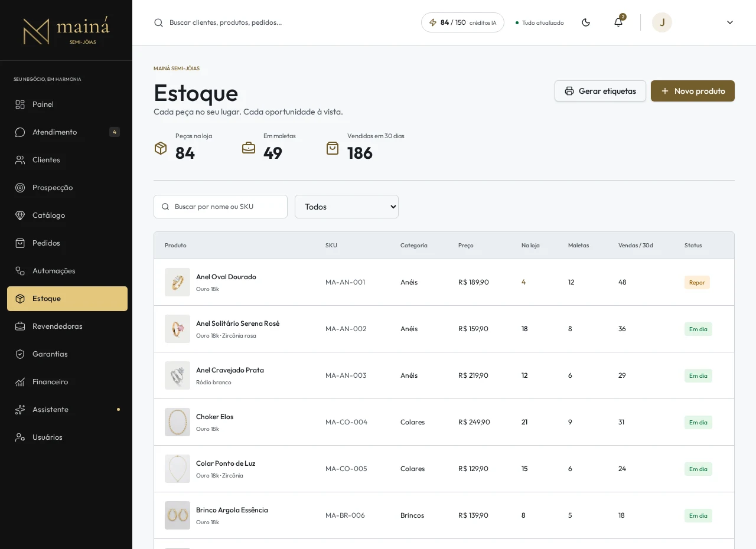Open Prospecção target icon
This screenshot has width=756, height=549.
pyautogui.click(x=20, y=188)
